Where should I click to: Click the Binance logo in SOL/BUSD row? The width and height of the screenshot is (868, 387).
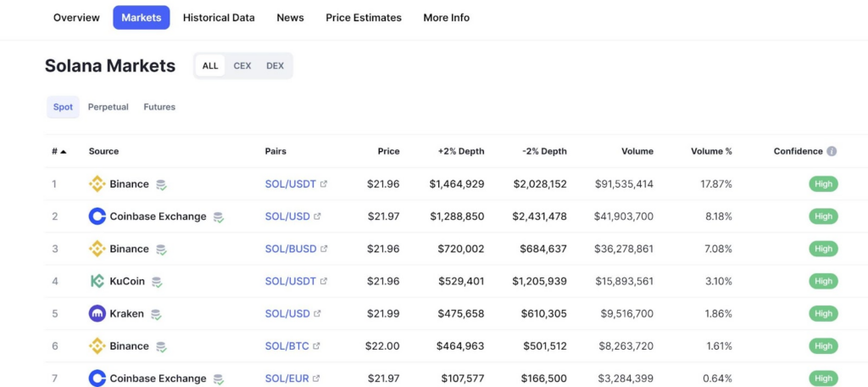tap(97, 249)
